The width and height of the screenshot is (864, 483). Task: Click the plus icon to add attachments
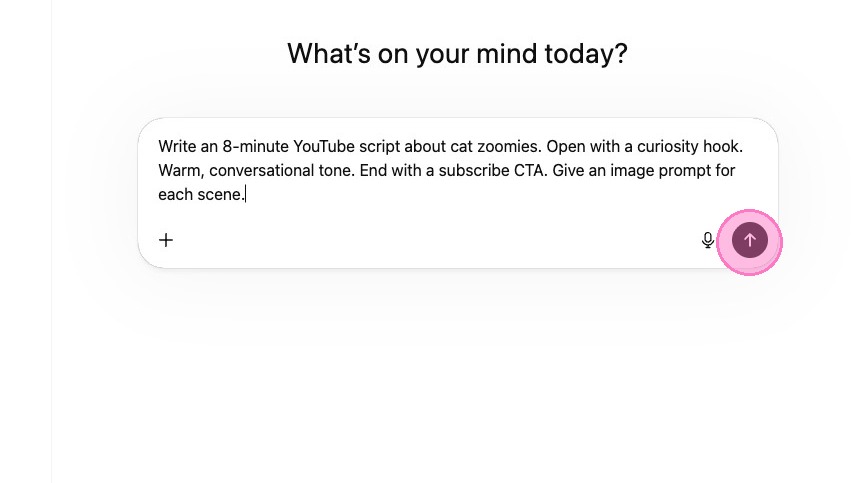[x=166, y=240]
